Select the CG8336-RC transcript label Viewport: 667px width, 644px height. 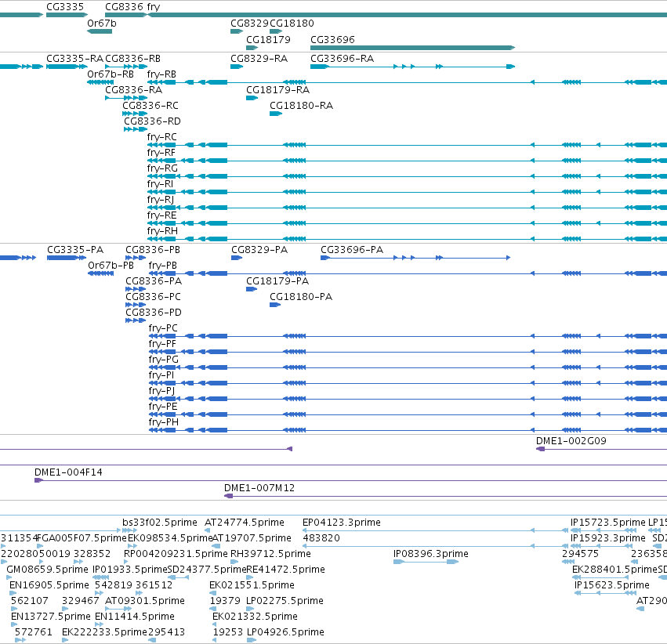coord(150,106)
